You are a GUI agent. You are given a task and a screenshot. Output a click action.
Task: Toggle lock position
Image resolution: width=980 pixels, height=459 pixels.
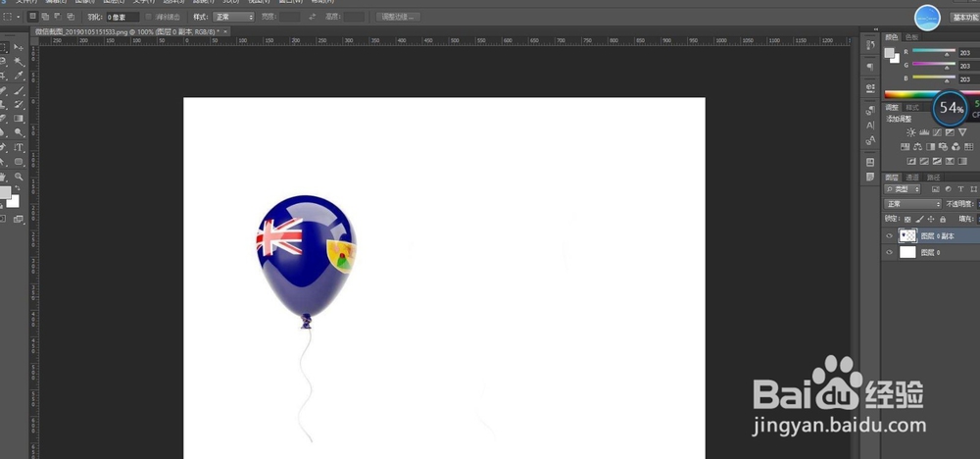(931, 219)
